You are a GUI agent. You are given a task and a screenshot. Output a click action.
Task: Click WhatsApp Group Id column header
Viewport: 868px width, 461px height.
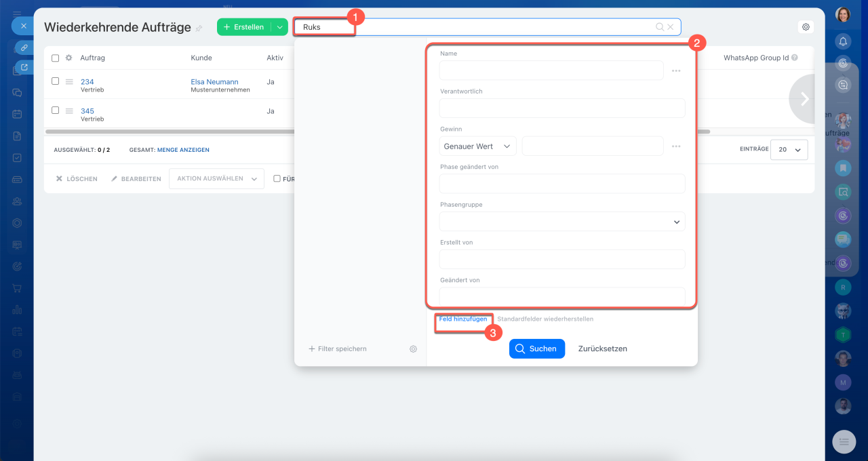click(755, 58)
